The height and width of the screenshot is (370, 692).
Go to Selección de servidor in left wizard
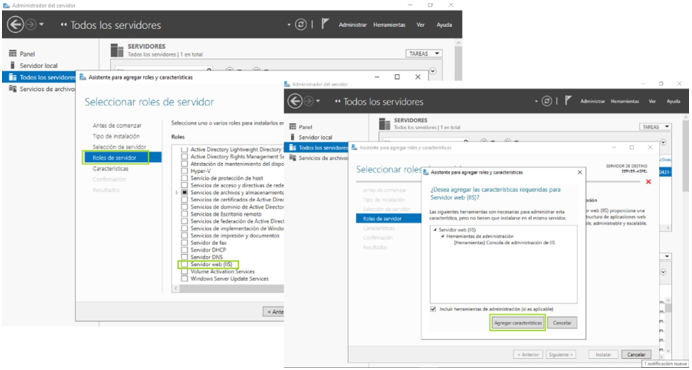[119, 147]
